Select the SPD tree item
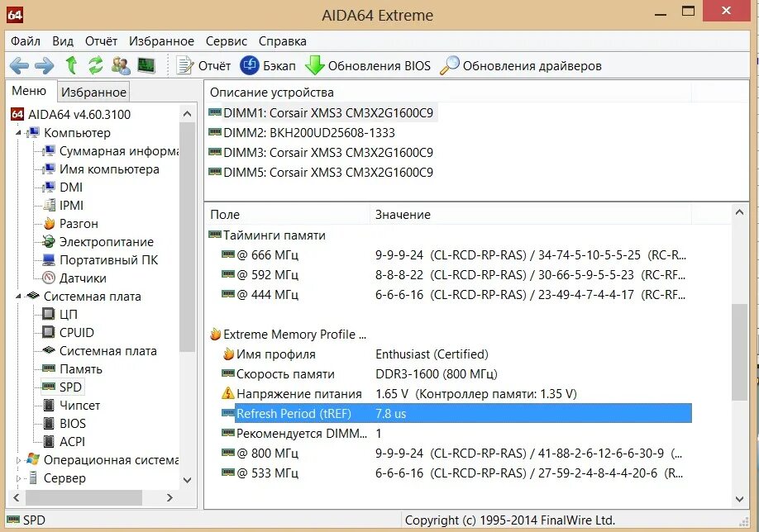Screen dimensions: 759x532 63,387
